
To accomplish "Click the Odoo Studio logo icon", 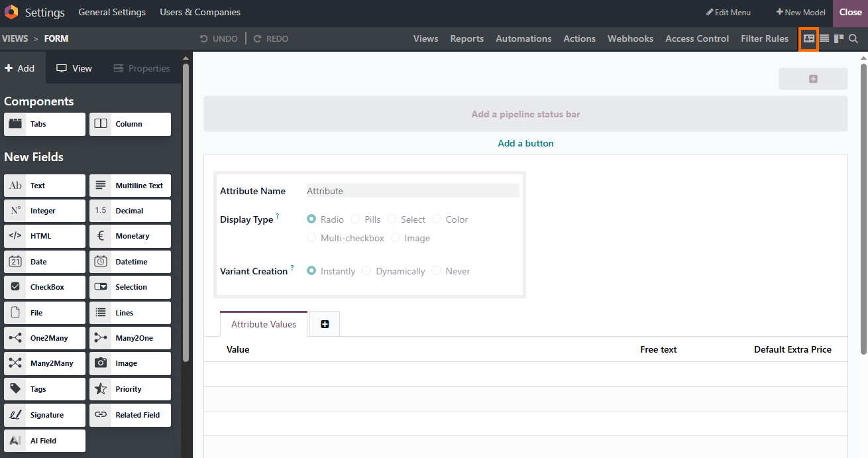I will [11, 12].
